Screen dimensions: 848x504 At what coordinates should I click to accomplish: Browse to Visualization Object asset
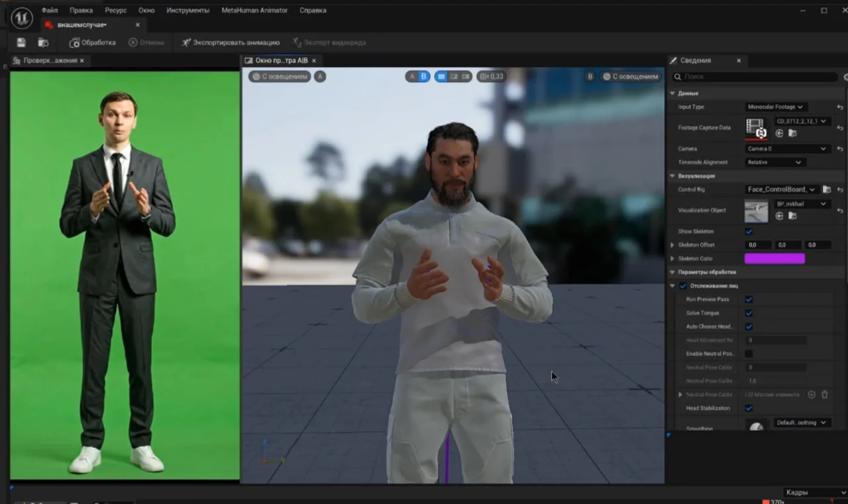pyautogui.click(x=792, y=216)
